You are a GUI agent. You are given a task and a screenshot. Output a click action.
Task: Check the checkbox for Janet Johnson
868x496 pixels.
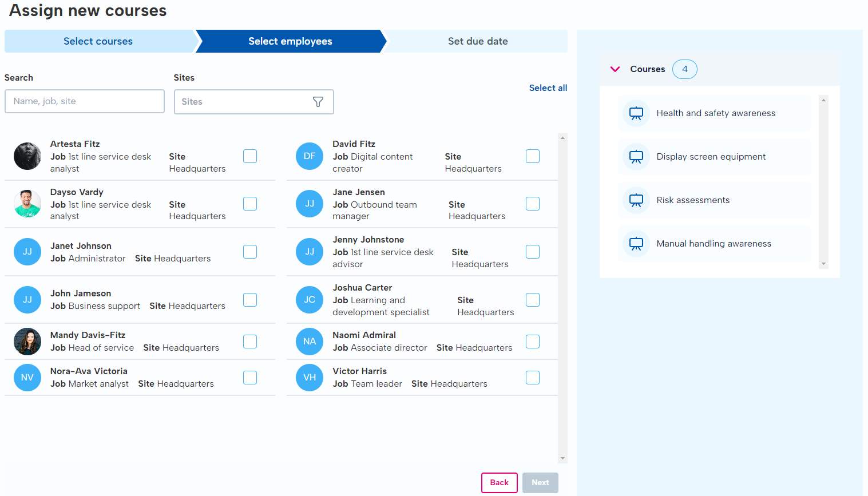250,252
